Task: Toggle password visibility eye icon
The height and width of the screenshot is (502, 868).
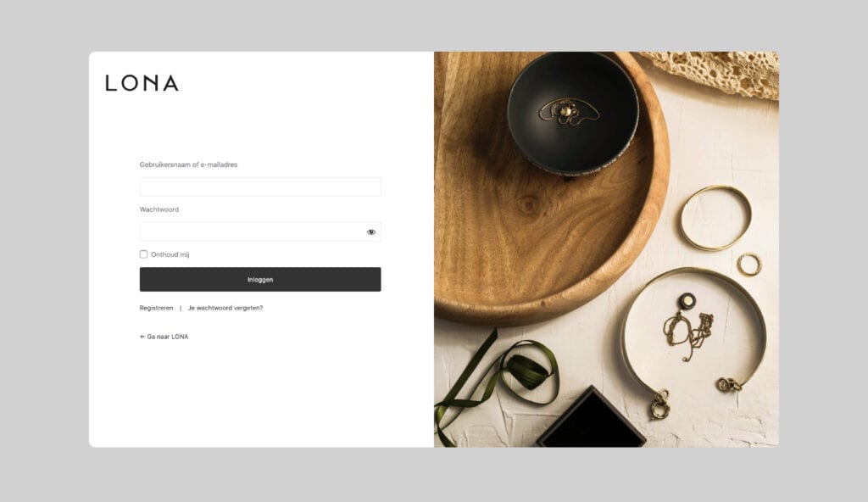Action: point(371,232)
